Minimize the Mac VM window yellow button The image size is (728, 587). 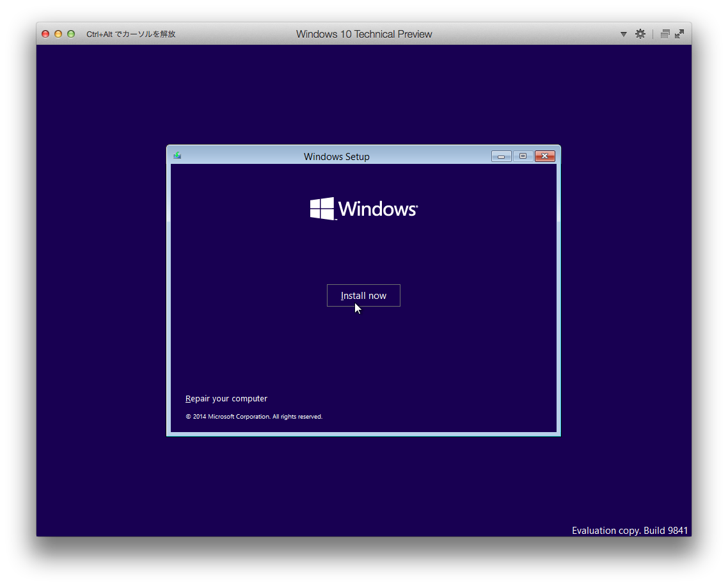[x=58, y=34]
